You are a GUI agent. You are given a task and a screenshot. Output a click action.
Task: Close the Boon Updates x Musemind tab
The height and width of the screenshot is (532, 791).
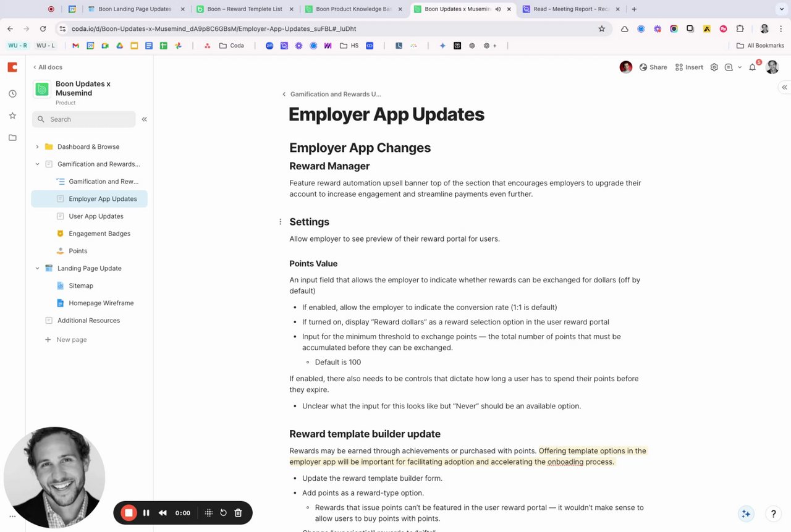509,9
